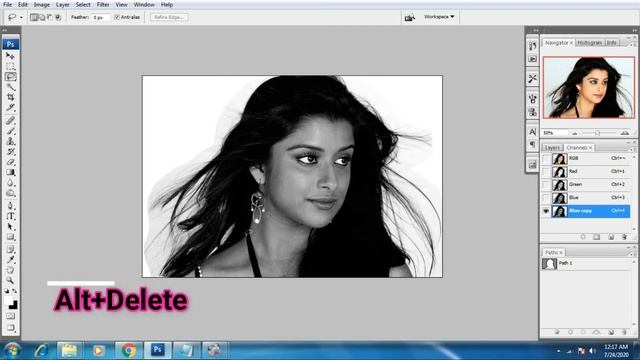Viewport: 640px width, 360px height.
Task: Select the Move tool
Action: click(10, 56)
